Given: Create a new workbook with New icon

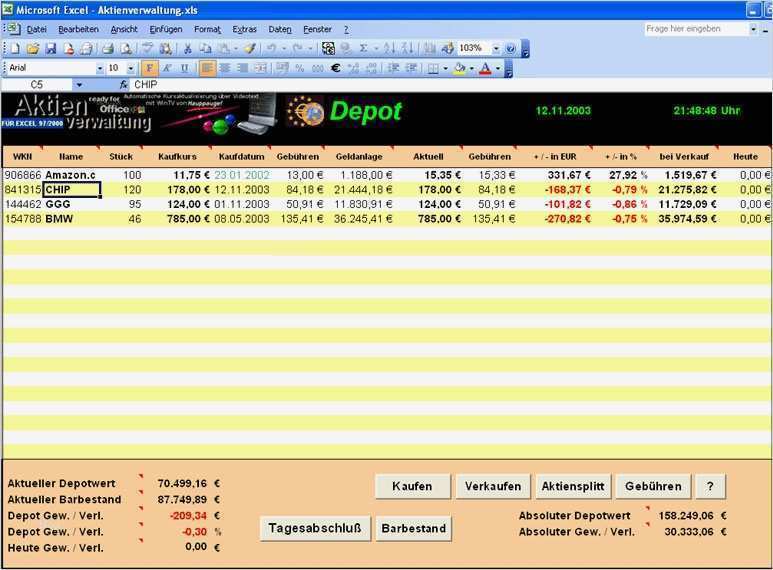Looking at the screenshot, I should coord(15,48).
